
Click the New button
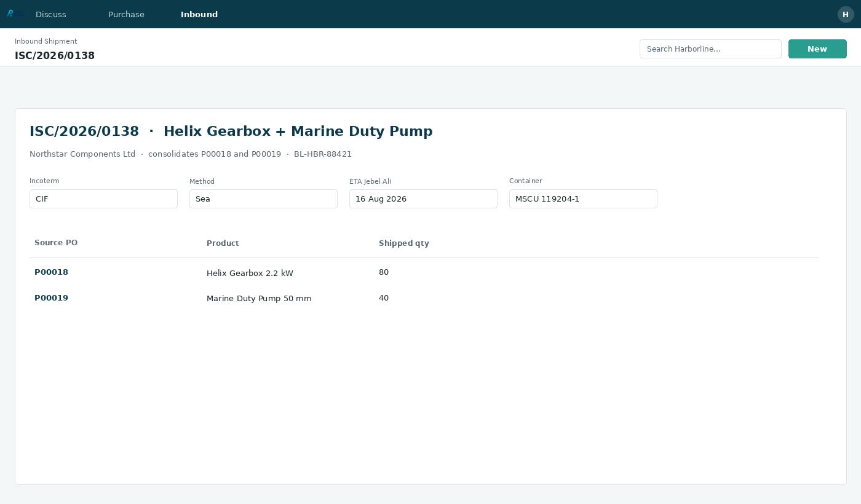point(817,49)
